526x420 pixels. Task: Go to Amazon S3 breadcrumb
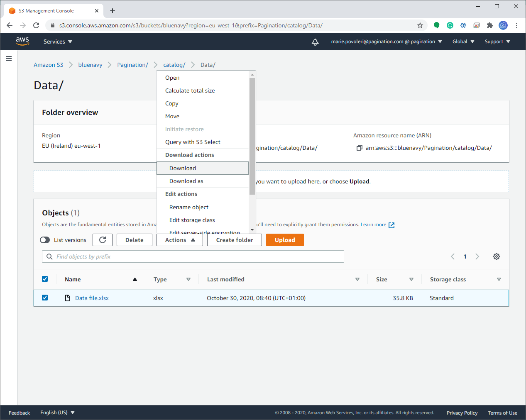pos(49,65)
